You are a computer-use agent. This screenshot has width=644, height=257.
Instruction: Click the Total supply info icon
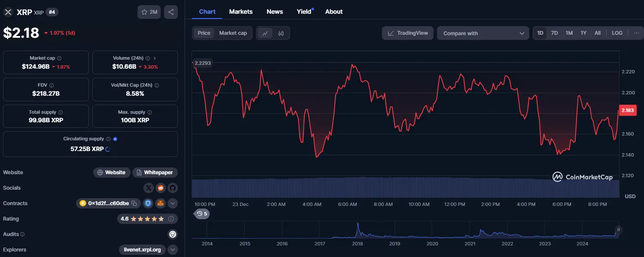pyautogui.click(x=60, y=112)
